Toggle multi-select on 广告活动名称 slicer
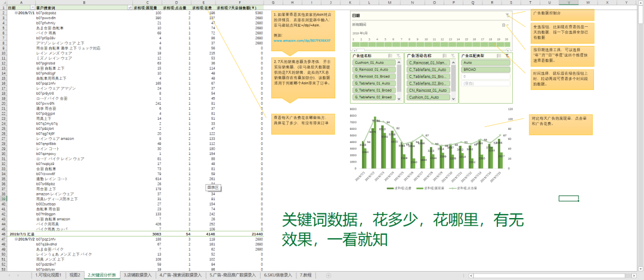 (445, 55)
